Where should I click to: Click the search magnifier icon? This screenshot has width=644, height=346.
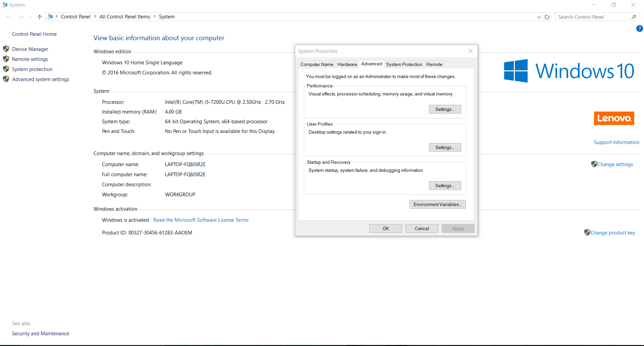click(x=634, y=17)
